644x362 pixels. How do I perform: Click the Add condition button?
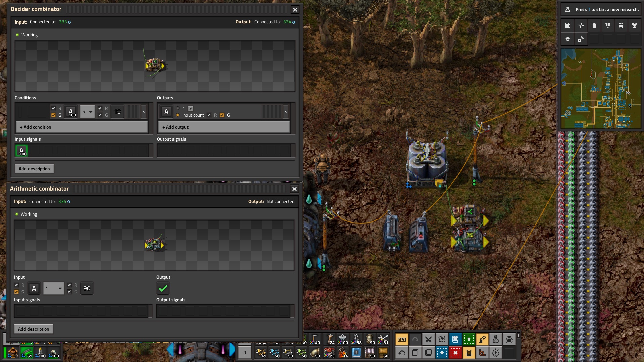pyautogui.click(x=82, y=127)
